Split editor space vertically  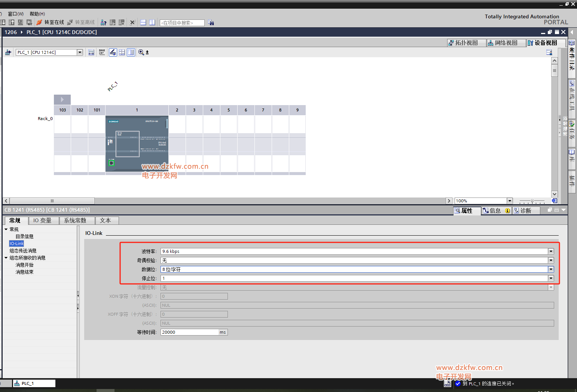pyautogui.click(x=152, y=22)
